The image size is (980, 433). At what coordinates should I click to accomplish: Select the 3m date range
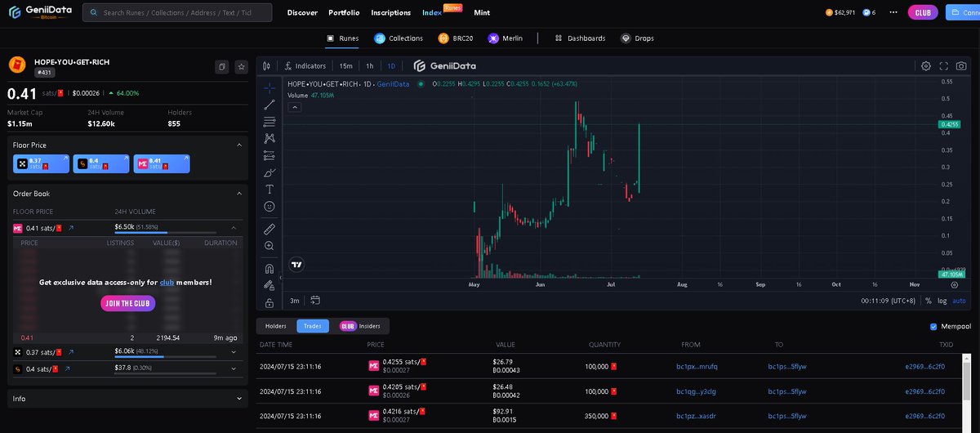(295, 301)
